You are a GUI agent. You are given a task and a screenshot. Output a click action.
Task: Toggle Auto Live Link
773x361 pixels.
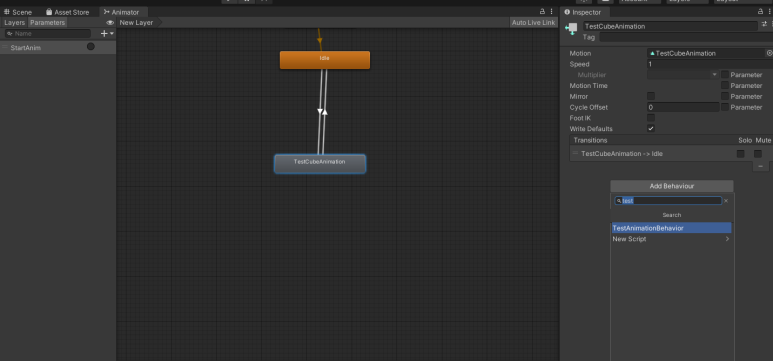[533, 23]
